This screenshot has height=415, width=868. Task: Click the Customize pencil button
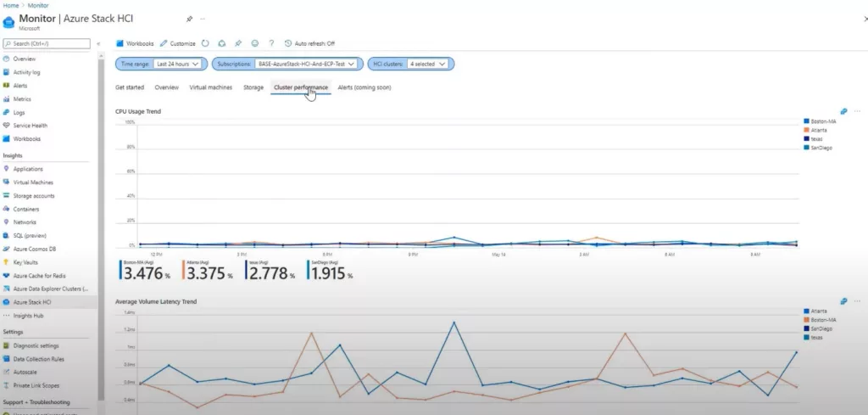(x=178, y=43)
